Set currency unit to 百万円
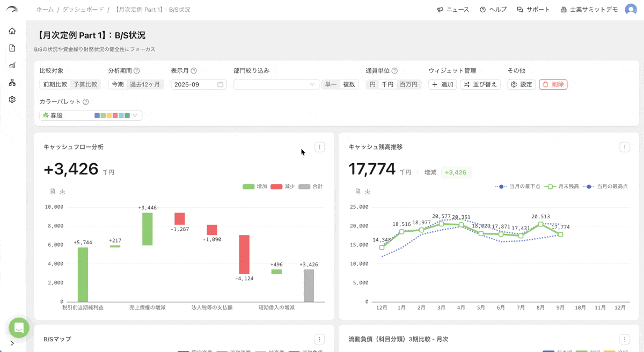This screenshot has width=644, height=352. point(408,84)
